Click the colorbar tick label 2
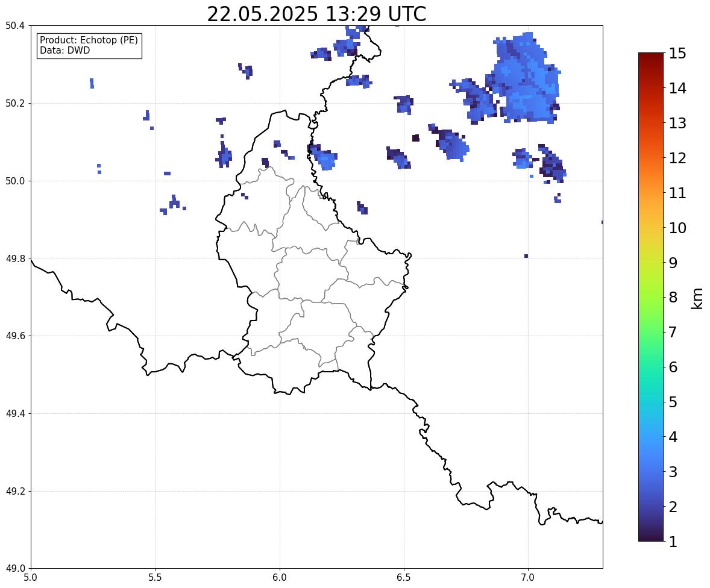 tap(673, 507)
